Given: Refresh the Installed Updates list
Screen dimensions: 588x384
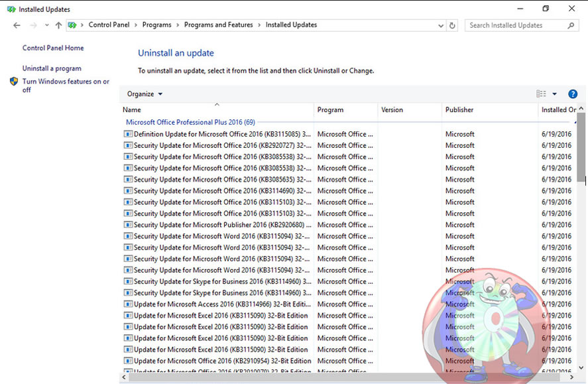Looking at the screenshot, I should click(452, 25).
